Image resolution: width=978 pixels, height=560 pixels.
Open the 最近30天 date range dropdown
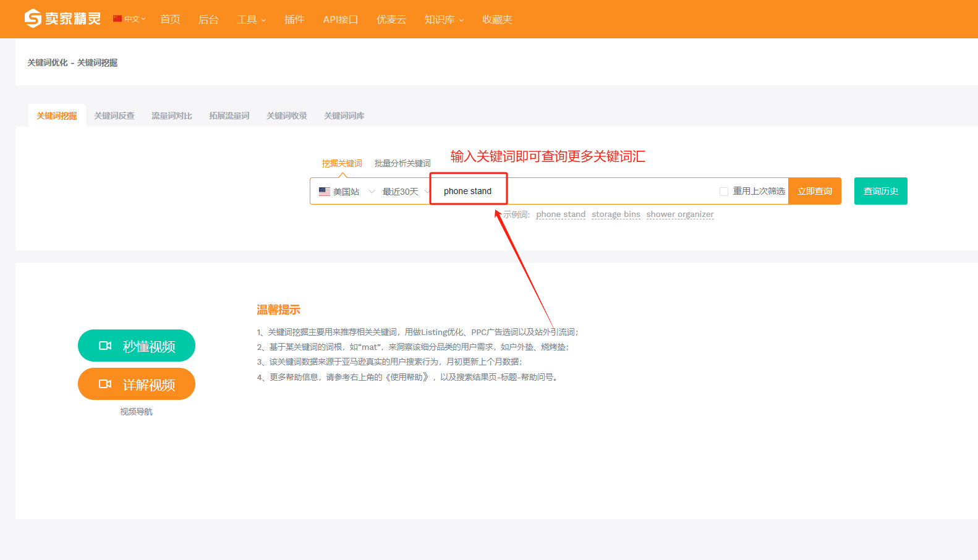(406, 192)
